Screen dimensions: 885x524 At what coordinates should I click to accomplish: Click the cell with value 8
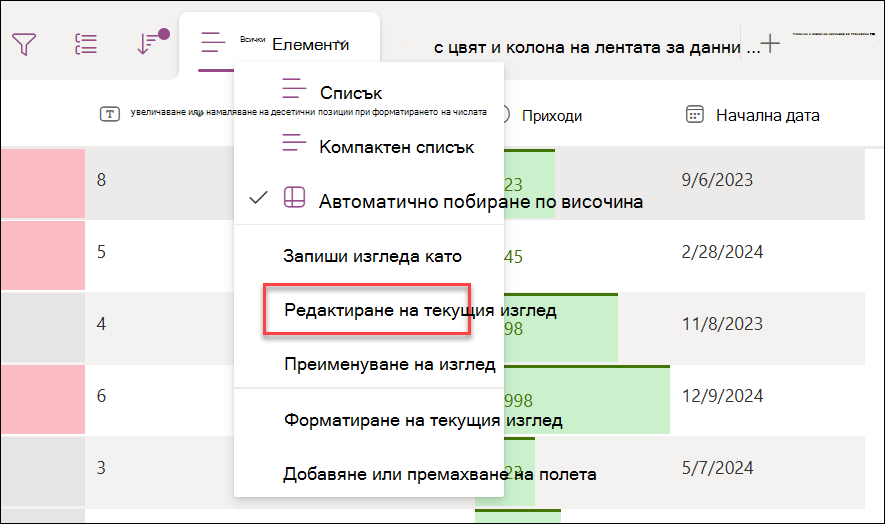coord(101,180)
